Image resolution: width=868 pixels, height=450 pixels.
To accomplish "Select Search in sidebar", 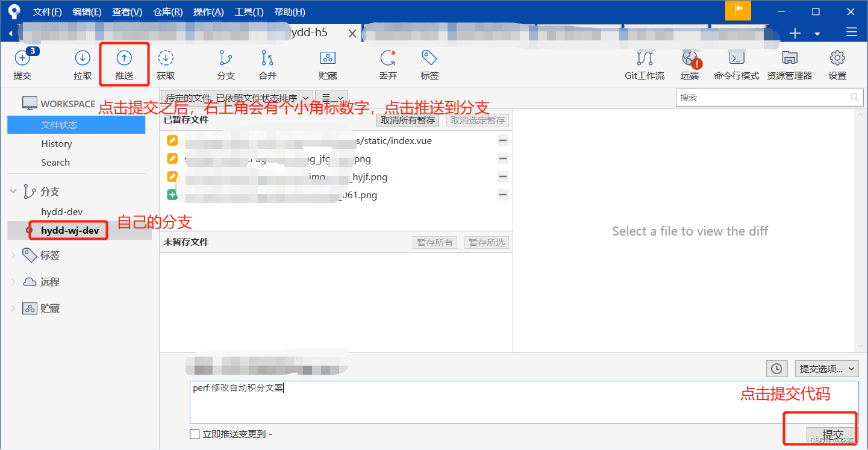I will (55, 162).
